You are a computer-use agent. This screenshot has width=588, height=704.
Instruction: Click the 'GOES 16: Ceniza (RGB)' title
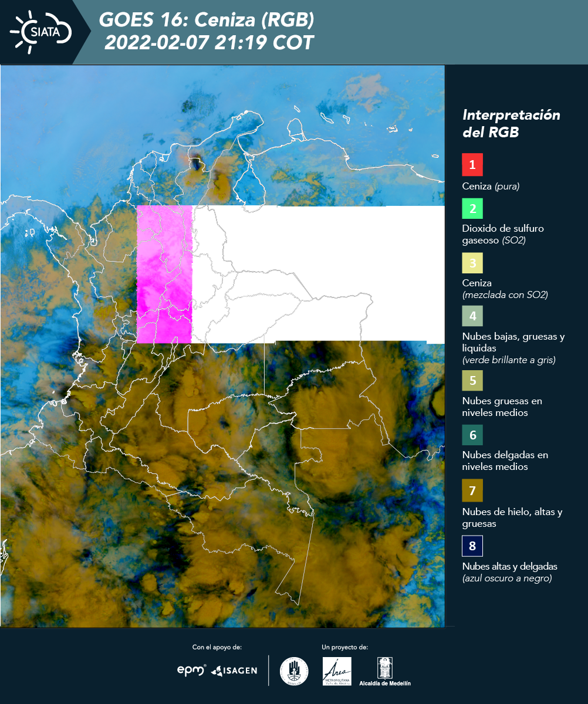(x=207, y=20)
